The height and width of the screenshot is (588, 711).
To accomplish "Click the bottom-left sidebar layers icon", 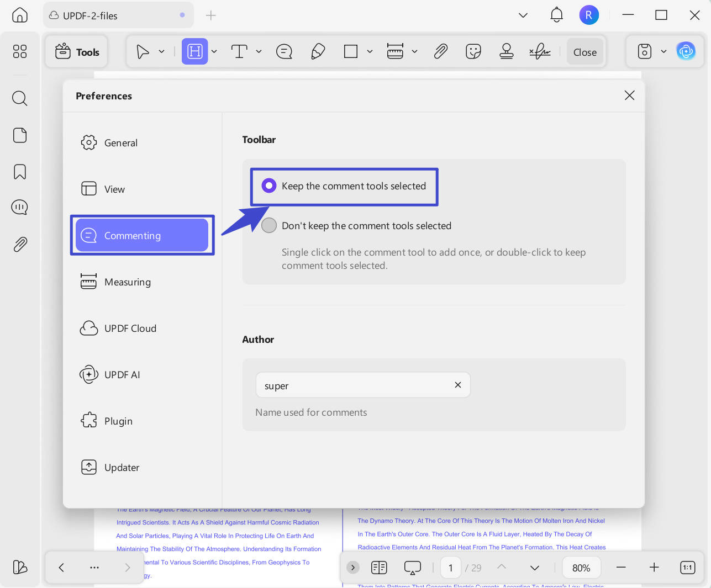I will click(x=20, y=567).
